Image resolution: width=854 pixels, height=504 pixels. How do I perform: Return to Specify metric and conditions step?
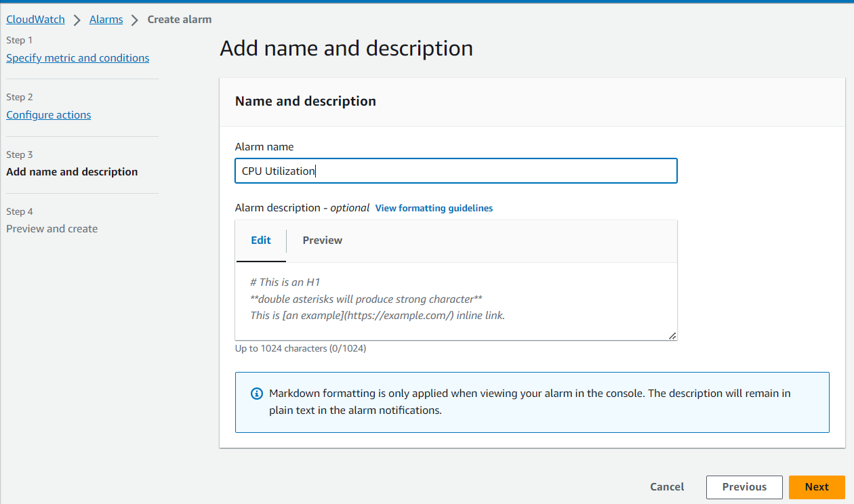pos(78,58)
